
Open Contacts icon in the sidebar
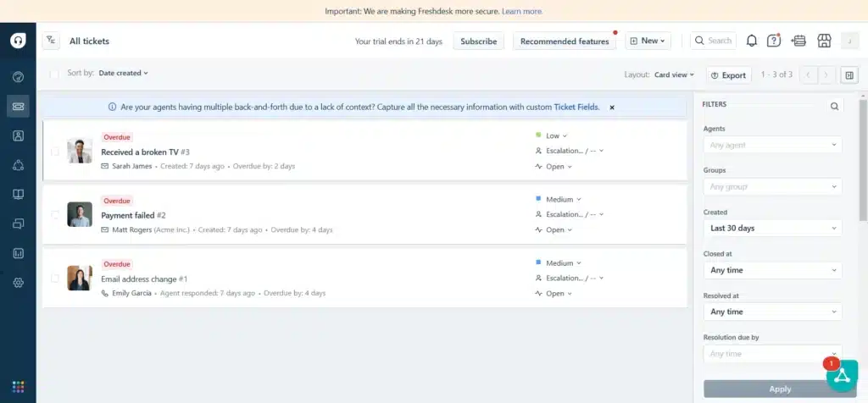pyautogui.click(x=18, y=135)
